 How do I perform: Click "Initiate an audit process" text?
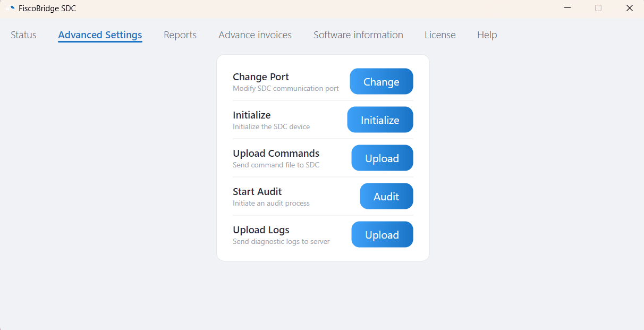pos(271,203)
